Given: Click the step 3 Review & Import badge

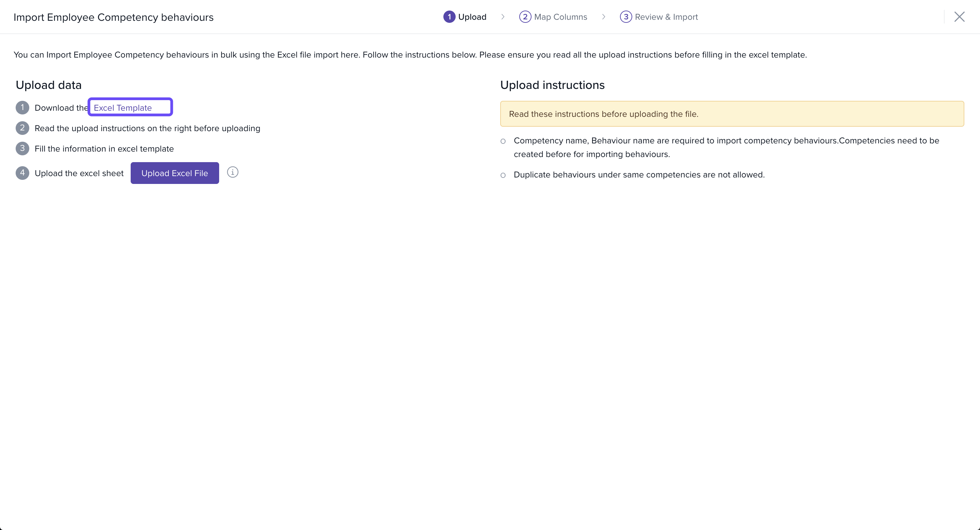Looking at the screenshot, I should (626, 17).
